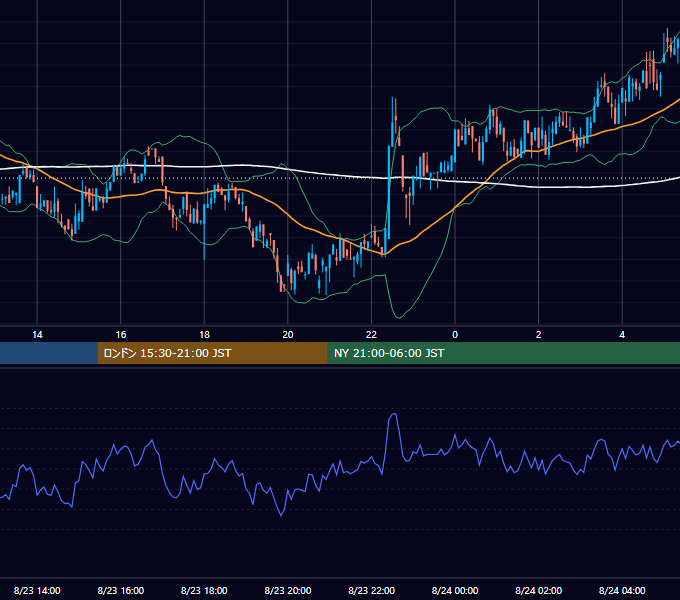Screen dimensions: 680x600
Task: Click the NY 21:00-06:00 JST session bar
Action: pos(503,353)
